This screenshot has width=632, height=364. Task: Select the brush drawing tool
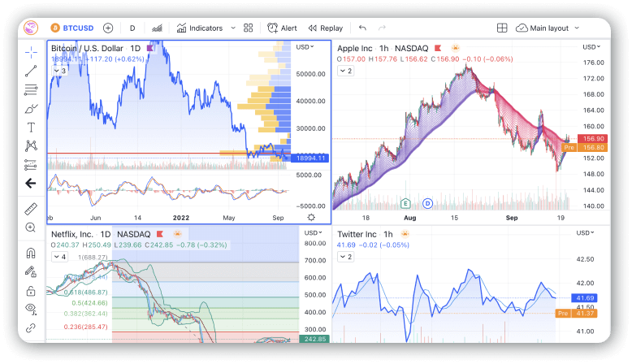coord(31,109)
